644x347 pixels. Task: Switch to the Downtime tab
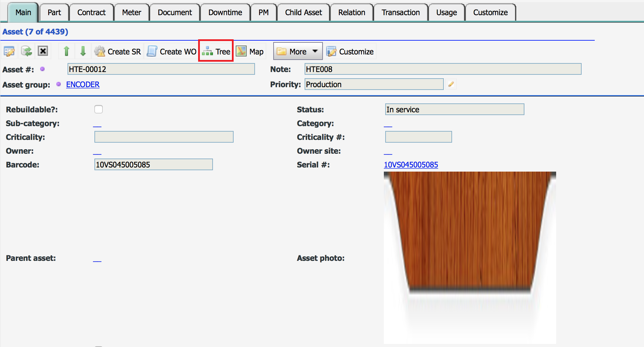point(225,12)
